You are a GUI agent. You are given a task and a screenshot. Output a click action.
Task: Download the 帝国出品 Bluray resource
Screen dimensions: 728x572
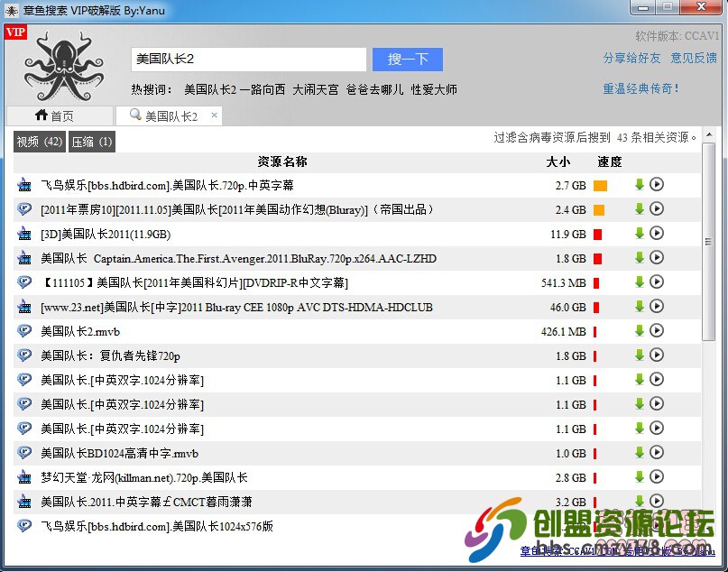coord(640,209)
